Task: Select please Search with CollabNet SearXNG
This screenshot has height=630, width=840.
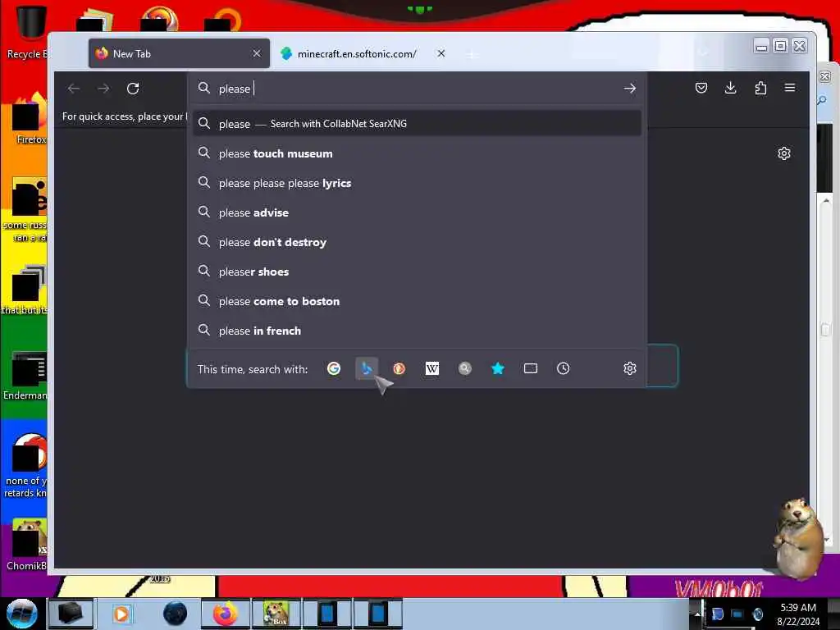Action: 417,124
